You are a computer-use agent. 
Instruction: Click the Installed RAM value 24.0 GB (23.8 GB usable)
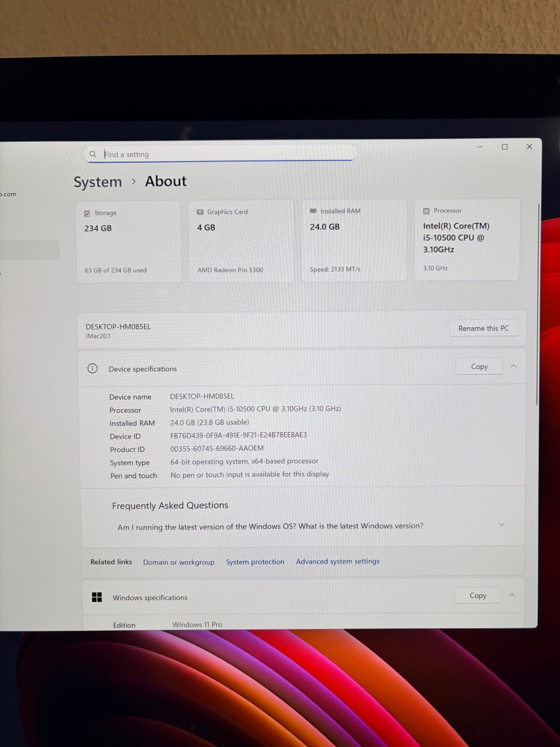(209, 422)
